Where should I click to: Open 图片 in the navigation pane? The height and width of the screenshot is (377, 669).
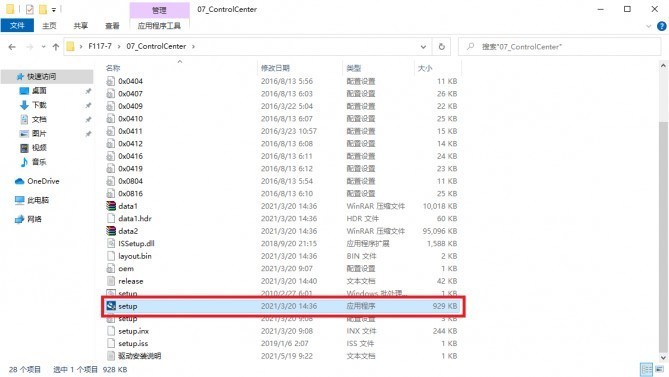pos(39,133)
